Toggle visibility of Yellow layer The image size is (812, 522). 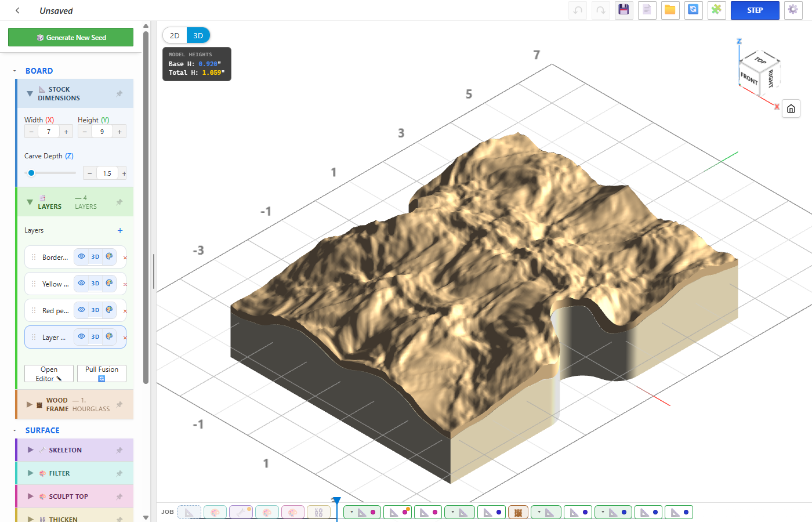(81, 284)
